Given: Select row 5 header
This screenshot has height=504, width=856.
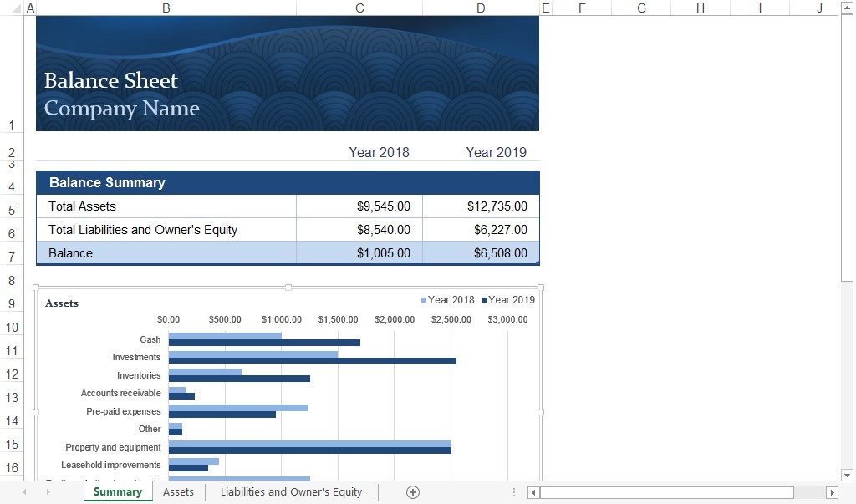Looking at the screenshot, I should [12, 210].
